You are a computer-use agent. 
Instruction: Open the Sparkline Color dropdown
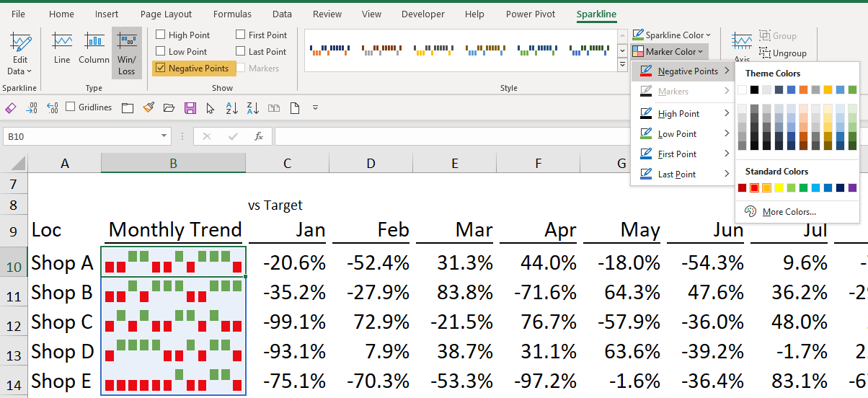(x=671, y=35)
